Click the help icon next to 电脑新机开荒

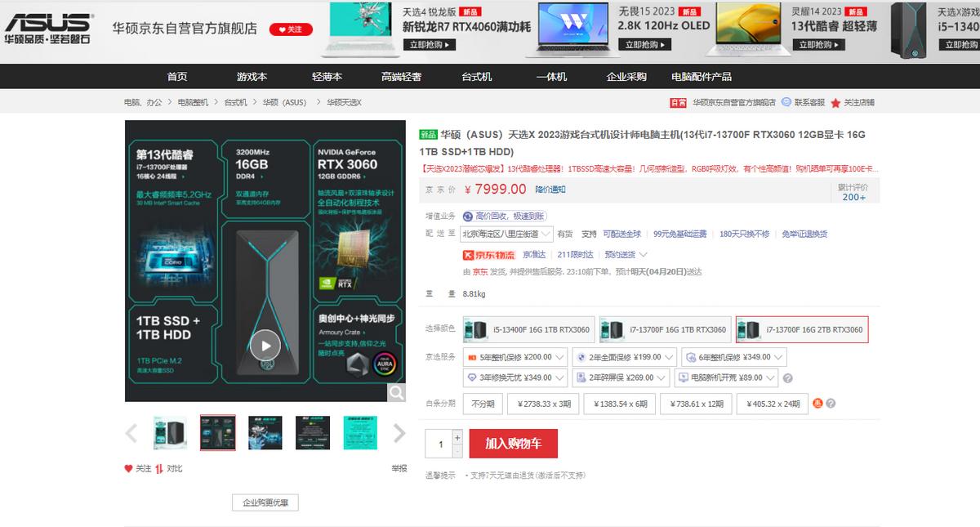coord(786,377)
